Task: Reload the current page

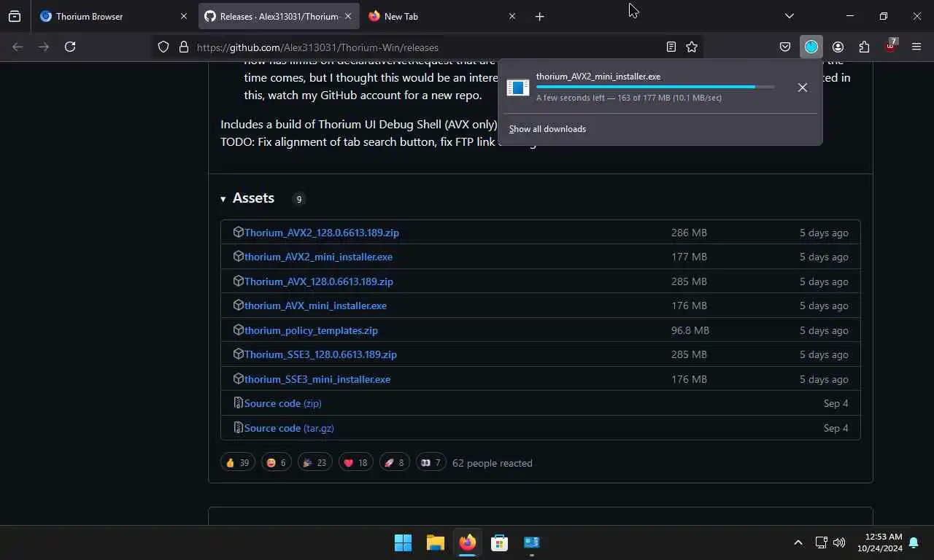Action: tap(70, 47)
